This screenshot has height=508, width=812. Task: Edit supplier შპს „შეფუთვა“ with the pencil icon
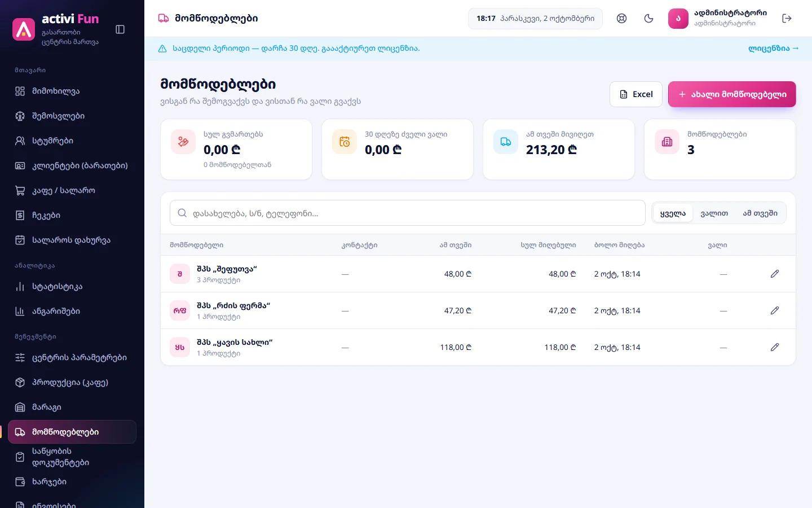[x=775, y=274]
